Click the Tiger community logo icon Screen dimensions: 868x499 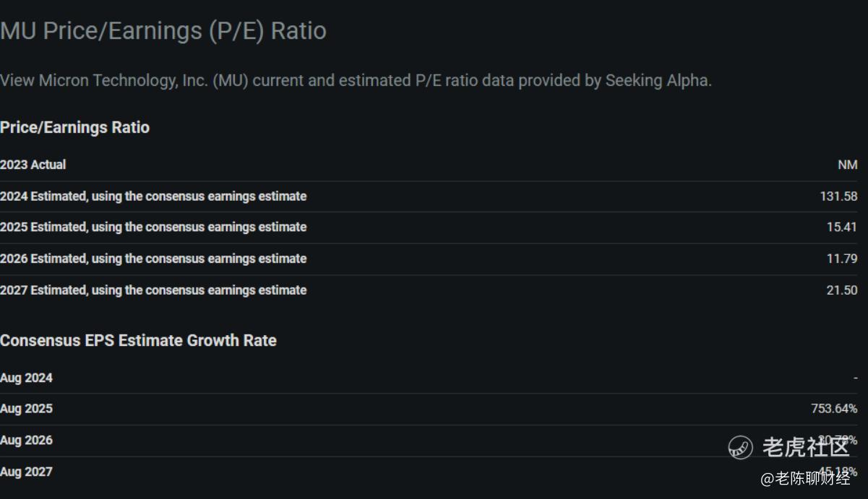(x=741, y=447)
